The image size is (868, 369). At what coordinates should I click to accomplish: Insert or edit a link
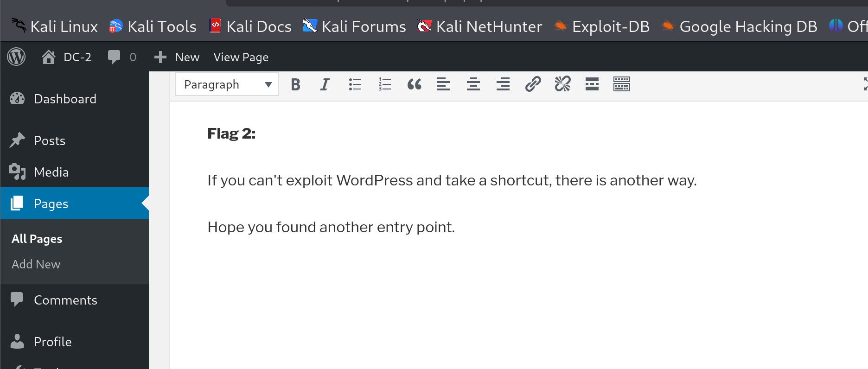pyautogui.click(x=533, y=84)
